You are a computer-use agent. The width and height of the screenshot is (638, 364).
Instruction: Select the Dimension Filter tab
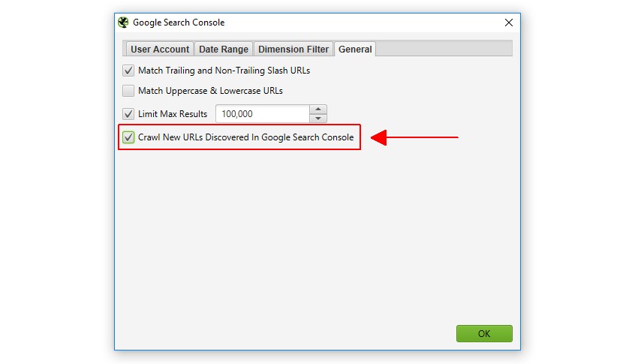pos(293,50)
